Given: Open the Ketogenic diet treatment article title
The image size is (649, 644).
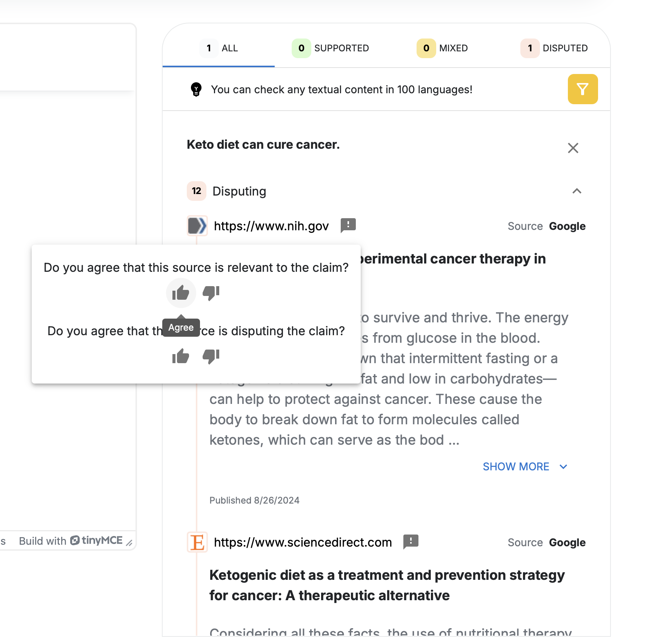Looking at the screenshot, I should [x=387, y=585].
